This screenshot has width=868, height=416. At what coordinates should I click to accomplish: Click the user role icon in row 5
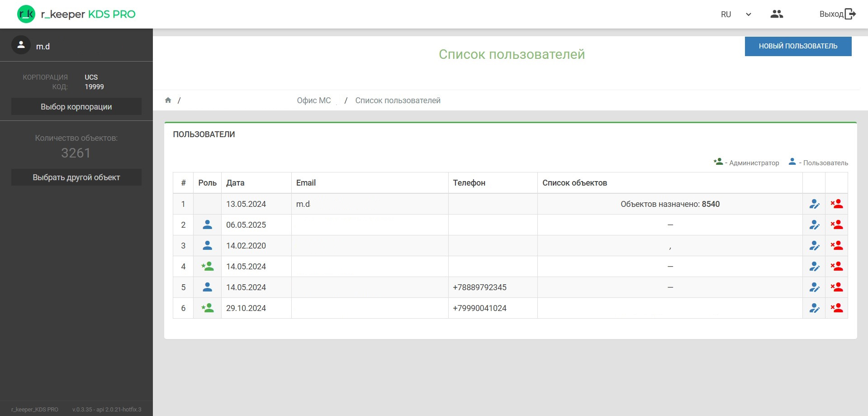point(207,287)
